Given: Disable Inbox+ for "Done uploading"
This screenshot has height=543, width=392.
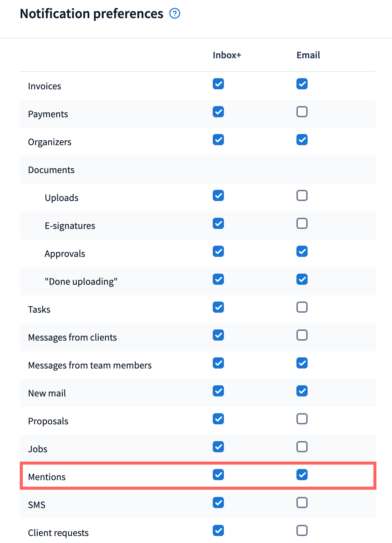Looking at the screenshot, I should (x=218, y=279).
